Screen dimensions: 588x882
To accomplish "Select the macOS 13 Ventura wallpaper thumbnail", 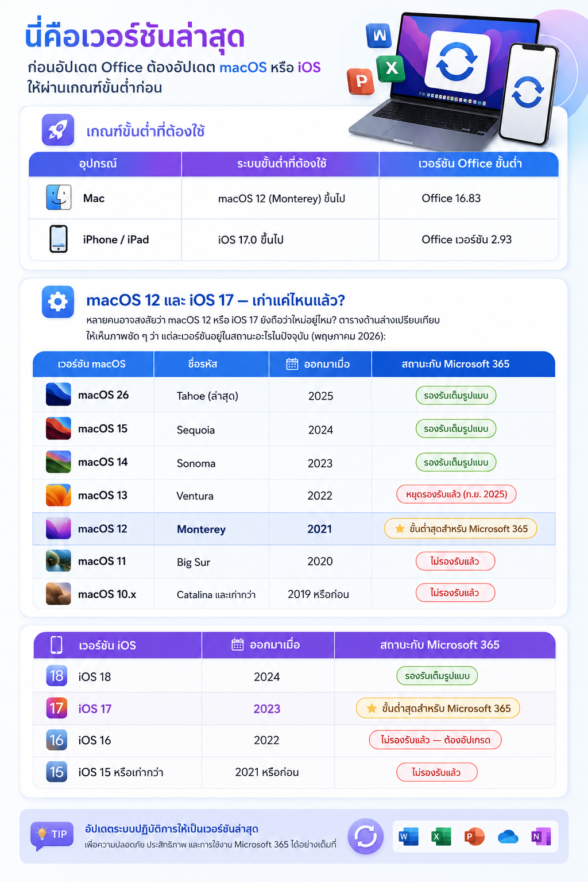I will pos(59,495).
